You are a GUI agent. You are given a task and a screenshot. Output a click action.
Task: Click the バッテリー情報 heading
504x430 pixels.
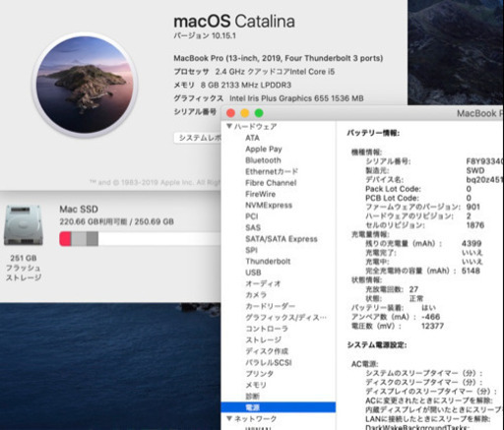coord(373,133)
